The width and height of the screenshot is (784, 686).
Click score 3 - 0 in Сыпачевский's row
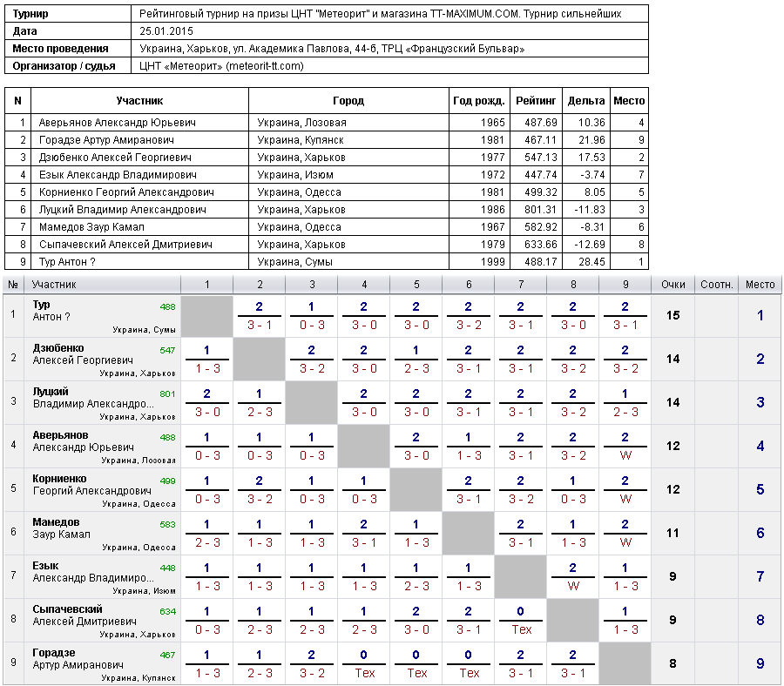tap(416, 629)
